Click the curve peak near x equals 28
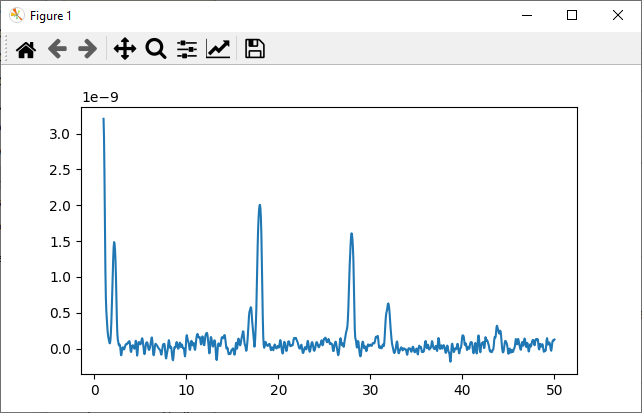 351,234
